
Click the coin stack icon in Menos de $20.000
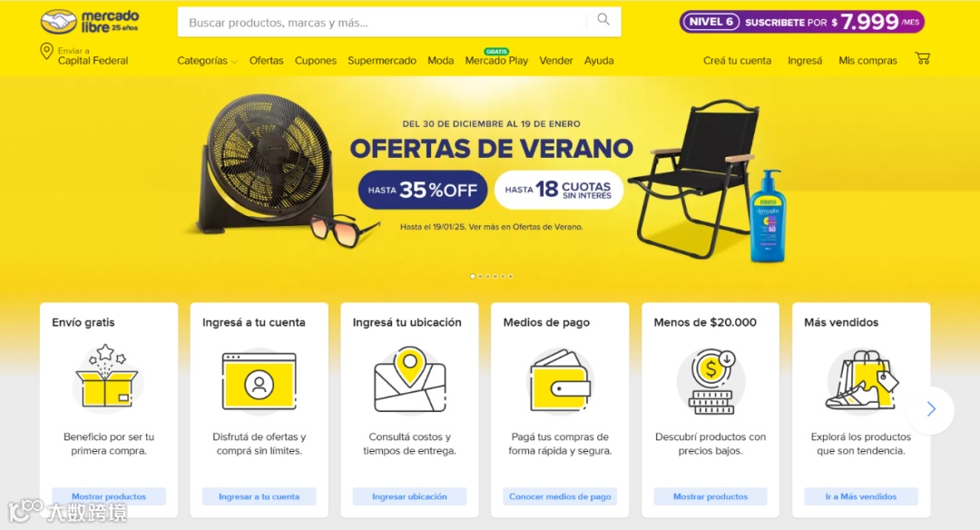710,381
